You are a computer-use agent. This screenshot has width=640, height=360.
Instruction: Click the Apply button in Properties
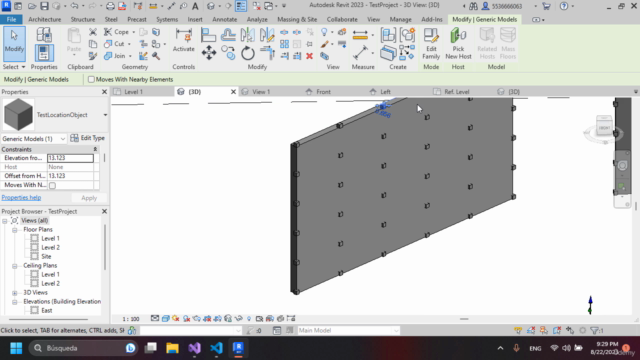pyautogui.click(x=89, y=198)
